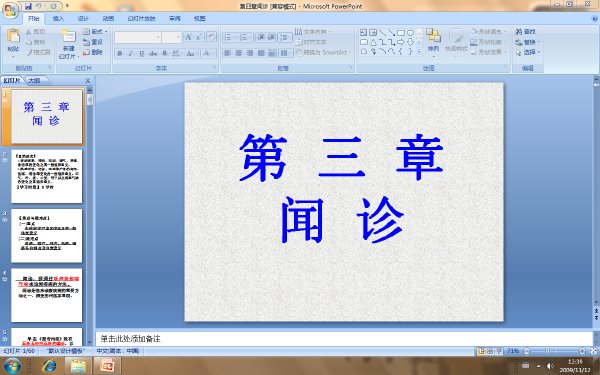Pick font color with the A swatch
Viewport: 600px width, 375px height.
point(208,54)
